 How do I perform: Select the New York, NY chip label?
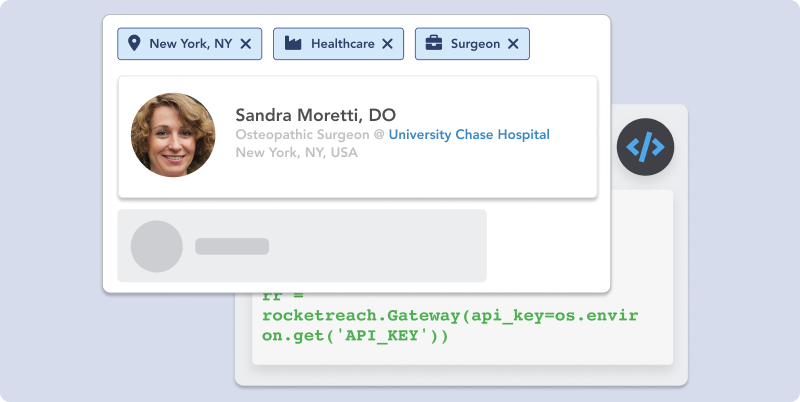point(190,44)
